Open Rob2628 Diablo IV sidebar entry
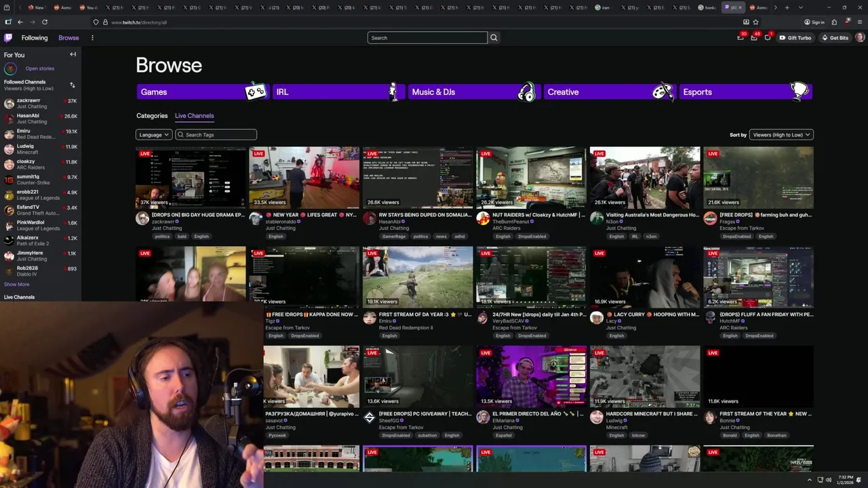868x488 pixels. point(41,270)
